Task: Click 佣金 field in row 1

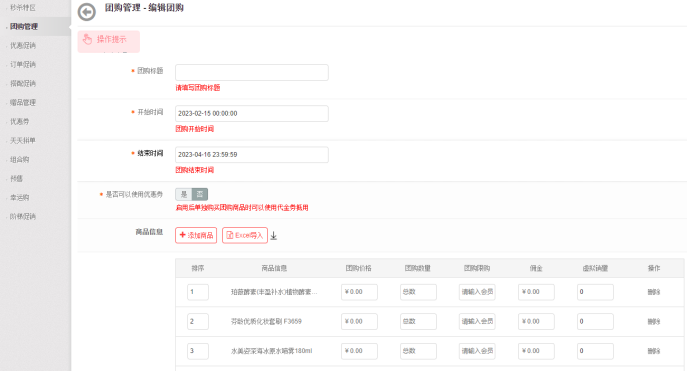Action: (x=536, y=292)
